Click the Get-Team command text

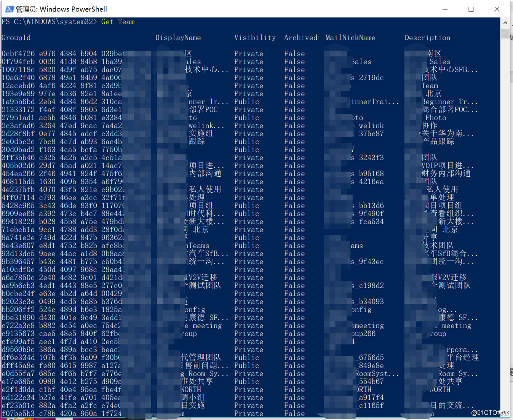[118, 22]
